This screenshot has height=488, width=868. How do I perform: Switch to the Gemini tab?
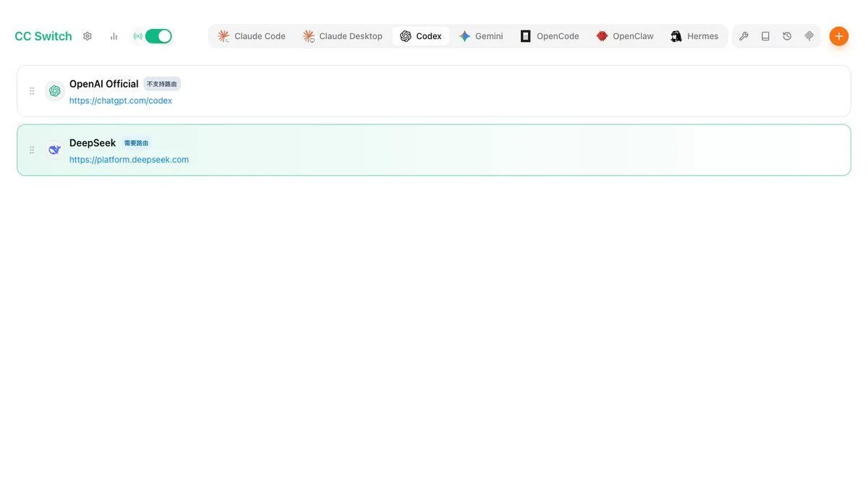[x=481, y=36]
